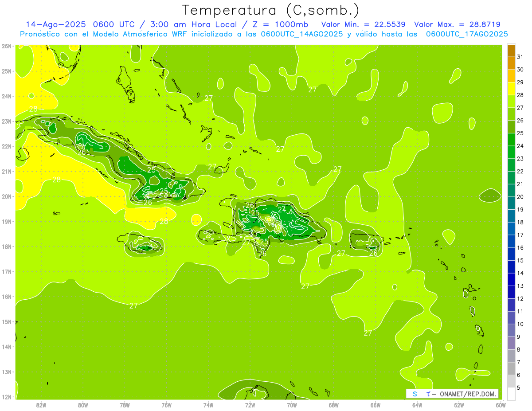
Task: Click the "22N" latitude axis label
Action: tap(7, 146)
